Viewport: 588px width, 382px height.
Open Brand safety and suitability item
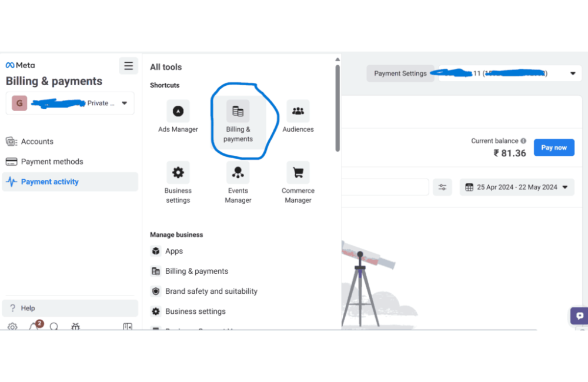(211, 291)
